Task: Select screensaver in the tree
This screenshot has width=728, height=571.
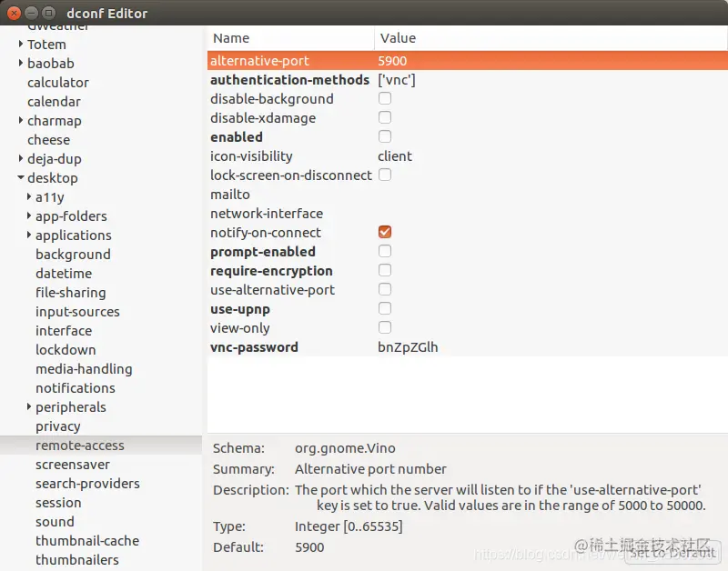Action: click(73, 465)
